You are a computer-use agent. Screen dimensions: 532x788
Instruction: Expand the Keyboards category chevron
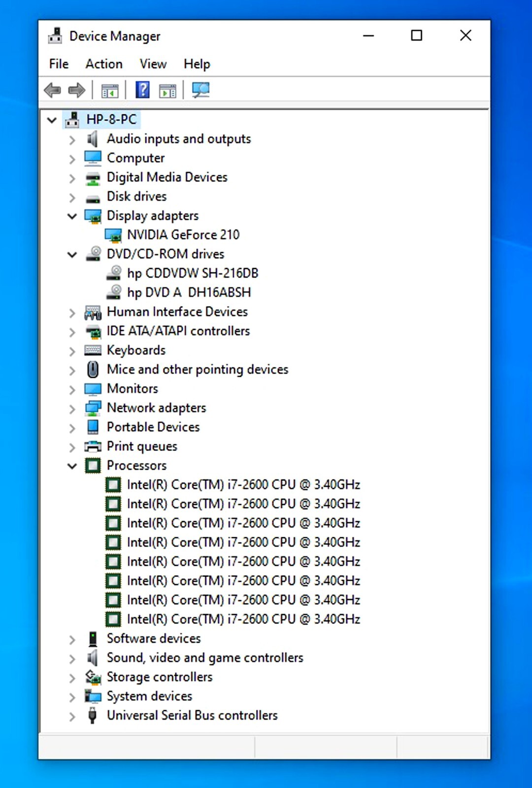[72, 351]
